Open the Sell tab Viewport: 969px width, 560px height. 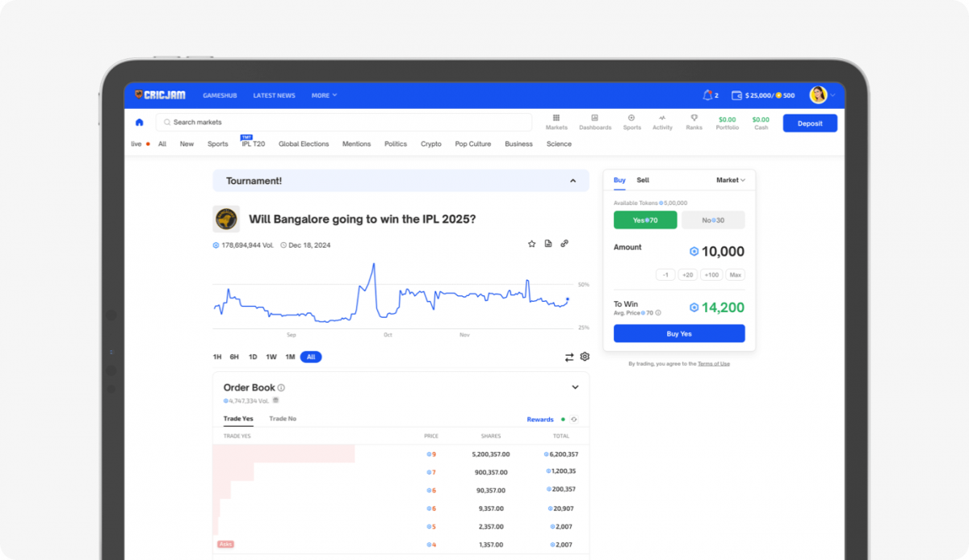643,180
